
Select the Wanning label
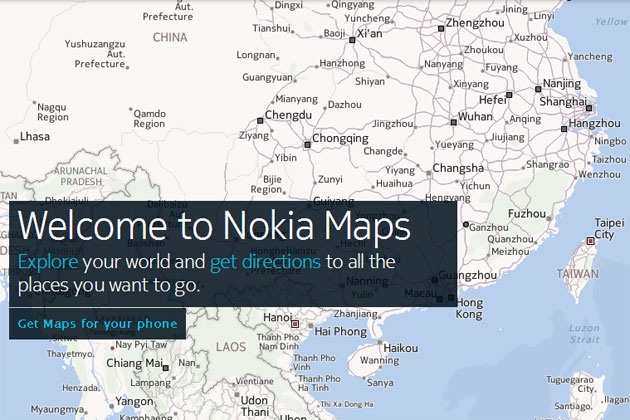click(379, 361)
